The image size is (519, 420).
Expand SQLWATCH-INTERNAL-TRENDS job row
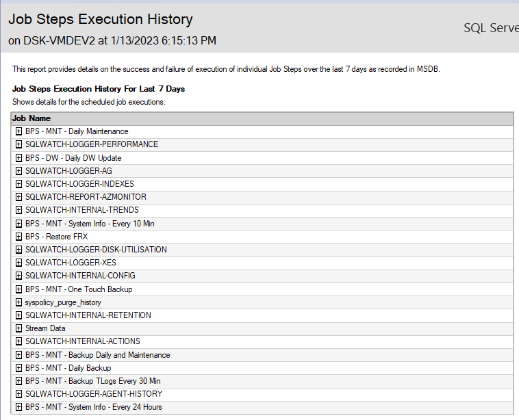(19, 210)
